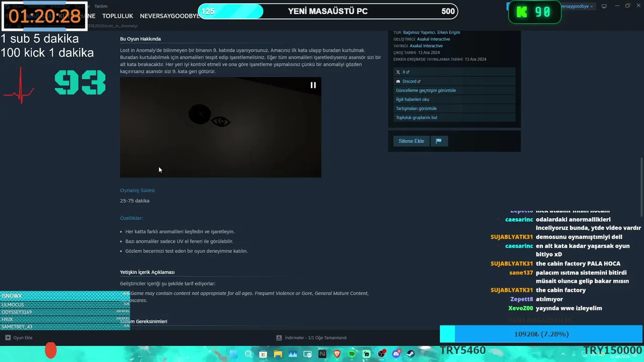Screen dimensions: 644x362
Task: Click the Bağımsız Yapımcı genre link
Action: click(x=419, y=33)
